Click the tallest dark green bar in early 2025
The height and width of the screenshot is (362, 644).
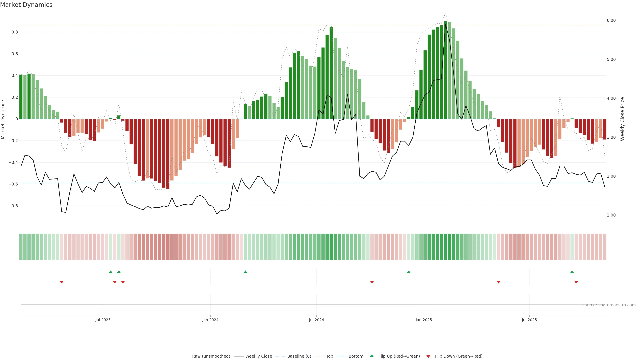445,70
